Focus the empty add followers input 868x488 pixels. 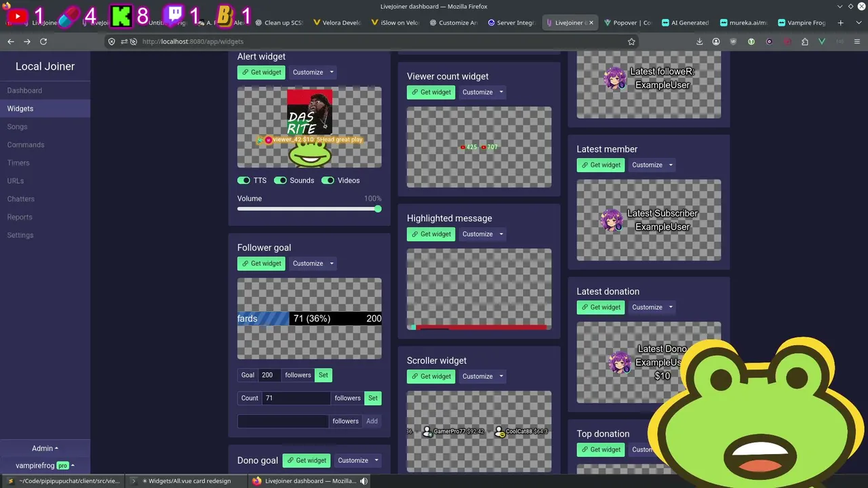pos(283,421)
